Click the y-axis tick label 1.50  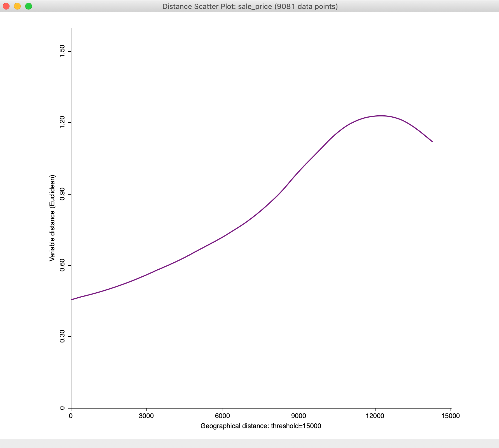tap(62, 52)
